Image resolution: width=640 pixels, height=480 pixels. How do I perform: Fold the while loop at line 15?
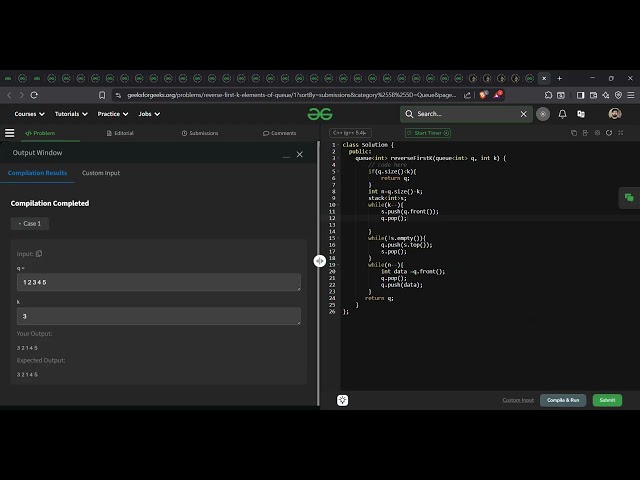pos(338,238)
